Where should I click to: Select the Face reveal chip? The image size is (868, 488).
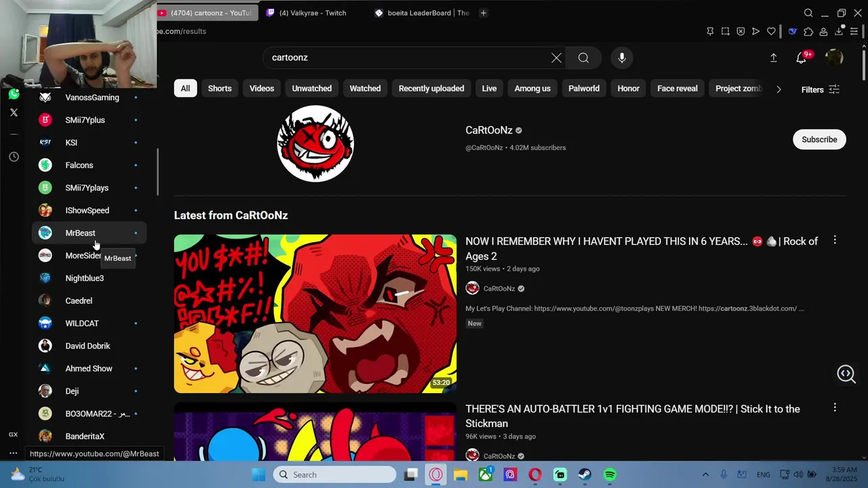pos(677,88)
